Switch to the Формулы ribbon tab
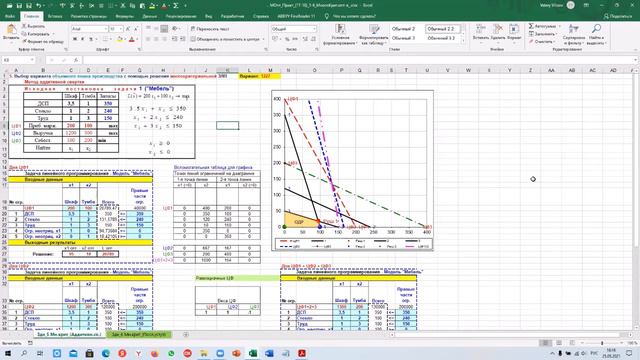The image size is (640, 360). tap(124, 16)
